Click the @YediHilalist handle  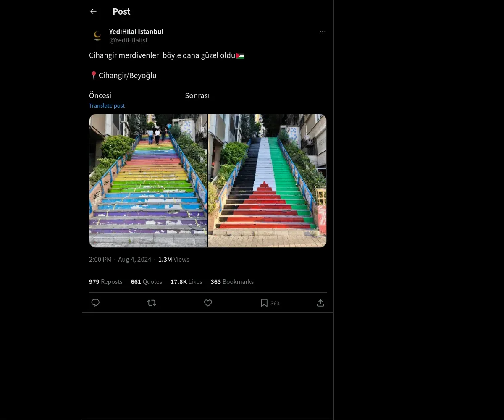click(128, 40)
